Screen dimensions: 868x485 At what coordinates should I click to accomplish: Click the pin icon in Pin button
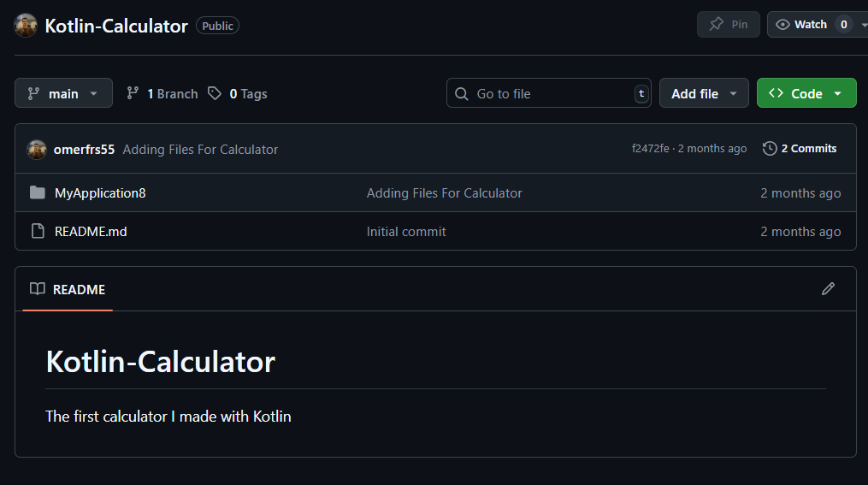point(717,24)
